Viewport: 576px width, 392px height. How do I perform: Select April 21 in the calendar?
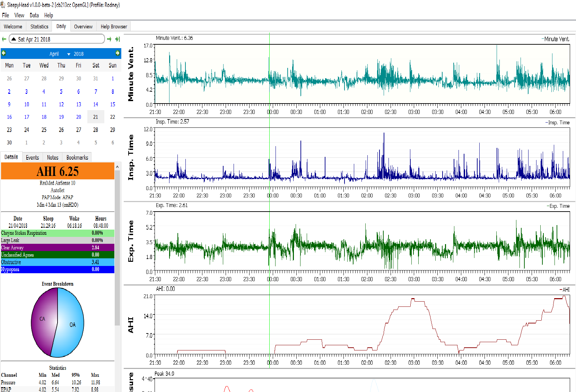point(96,117)
